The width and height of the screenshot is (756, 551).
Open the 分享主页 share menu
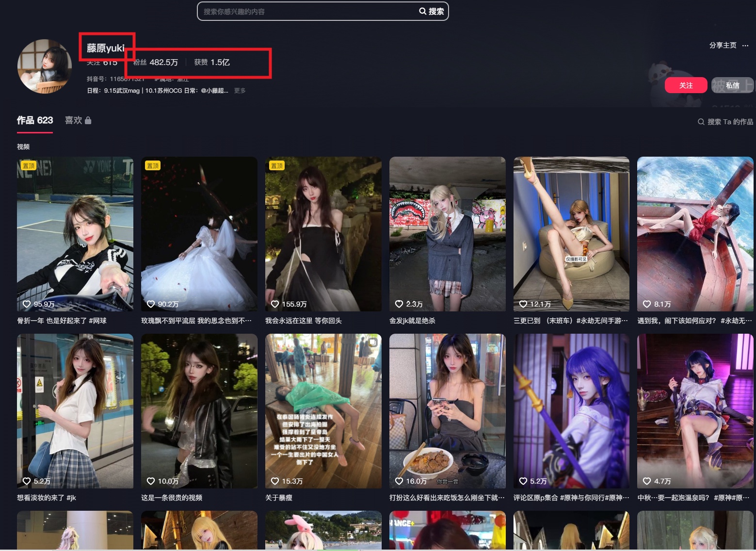[x=723, y=45]
